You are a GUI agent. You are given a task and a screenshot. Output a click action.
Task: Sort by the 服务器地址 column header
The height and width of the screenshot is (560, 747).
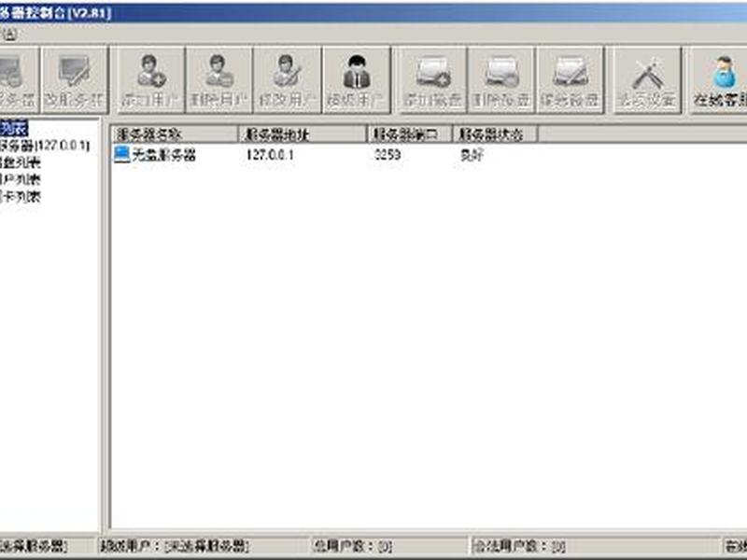[303, 134]
